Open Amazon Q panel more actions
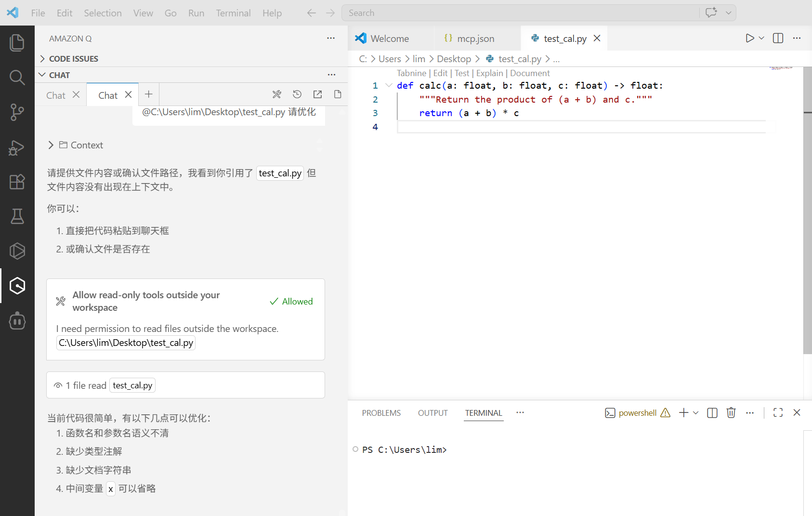The image size is (812, 516). (x=331, y=38)
